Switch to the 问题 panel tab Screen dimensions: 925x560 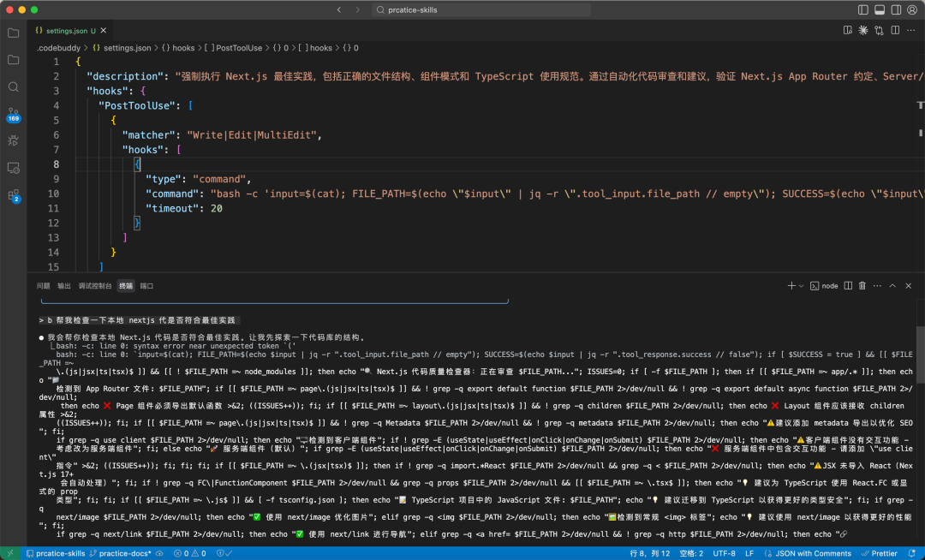pyautogui.click(x=43, y=286)
